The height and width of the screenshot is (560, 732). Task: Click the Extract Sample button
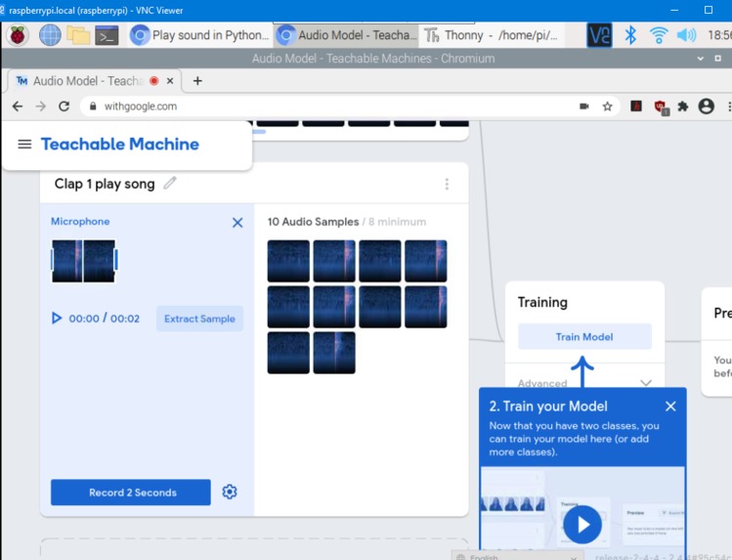tap(199, 319)
